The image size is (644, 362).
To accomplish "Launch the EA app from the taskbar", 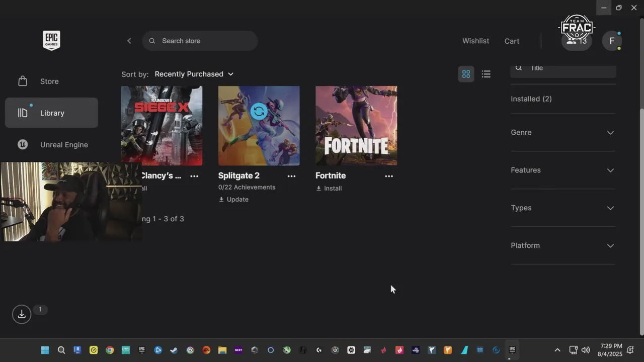I will coord(206,350).
